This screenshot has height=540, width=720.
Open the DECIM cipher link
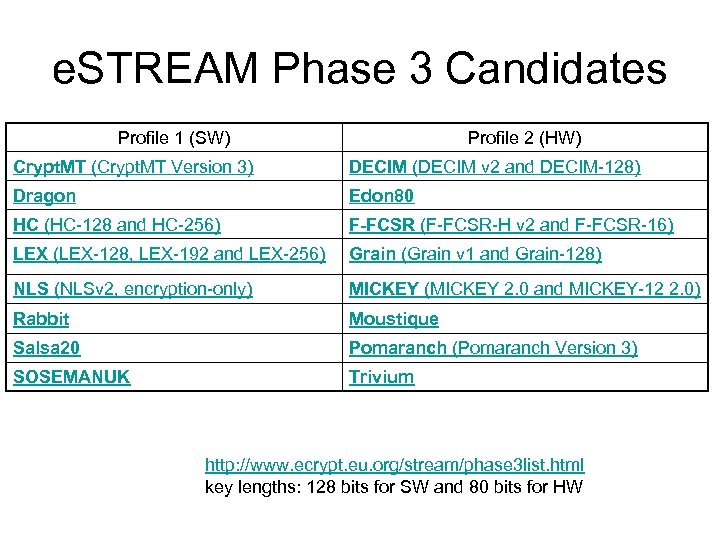point(378,167)
